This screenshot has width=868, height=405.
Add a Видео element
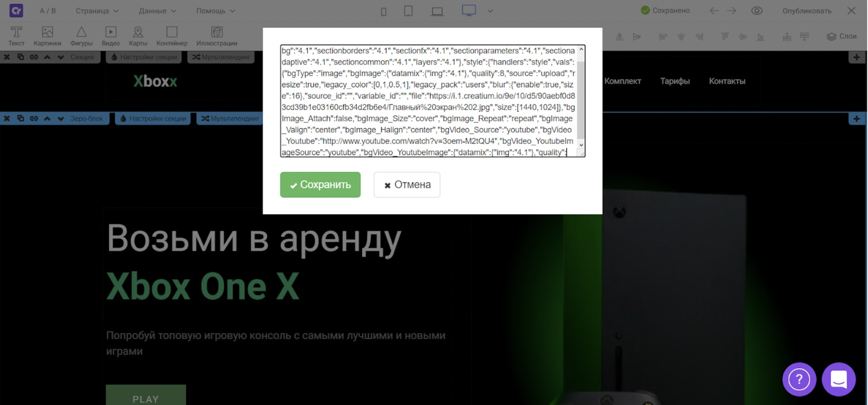[110, 36]
